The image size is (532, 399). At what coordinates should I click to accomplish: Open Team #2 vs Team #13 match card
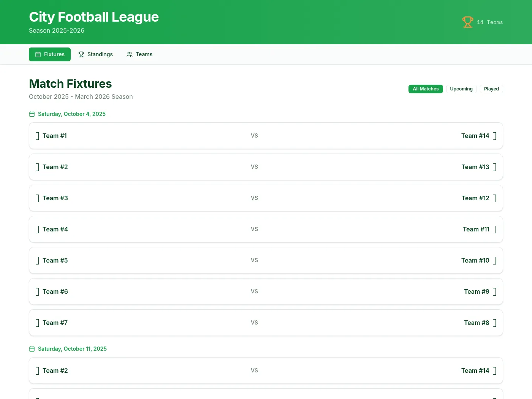coord(266,167)
